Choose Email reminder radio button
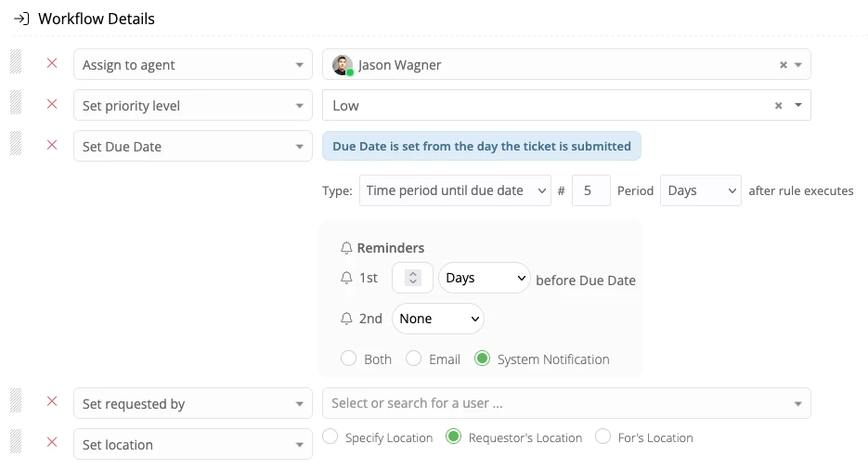This screenshot has height=470, width=868. [x=414, y=359]
